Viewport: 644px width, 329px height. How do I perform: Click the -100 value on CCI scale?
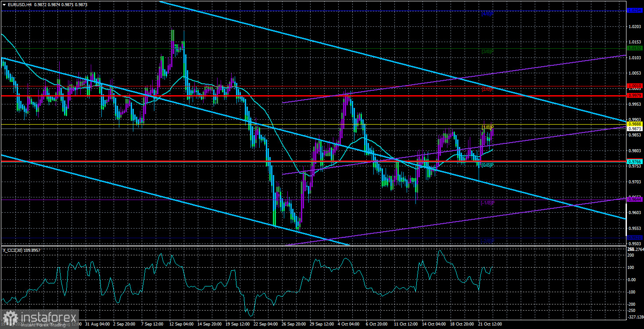pyautogui.click(x=631, y=292)
